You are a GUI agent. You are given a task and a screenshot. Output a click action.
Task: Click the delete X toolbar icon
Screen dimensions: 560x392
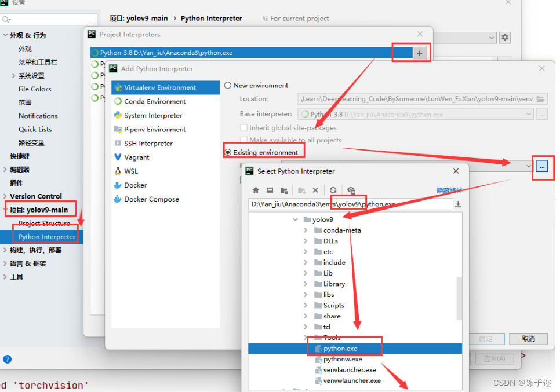pos(315,190)
